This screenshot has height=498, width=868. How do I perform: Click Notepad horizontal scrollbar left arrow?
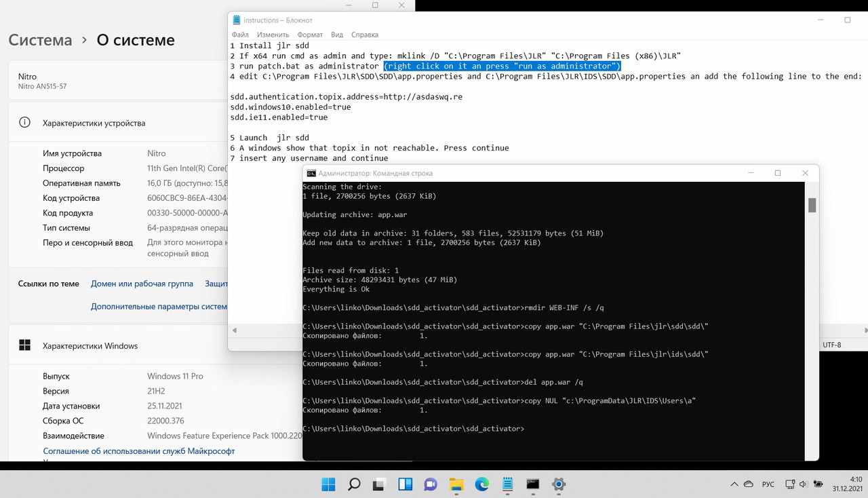coord(235,330)
